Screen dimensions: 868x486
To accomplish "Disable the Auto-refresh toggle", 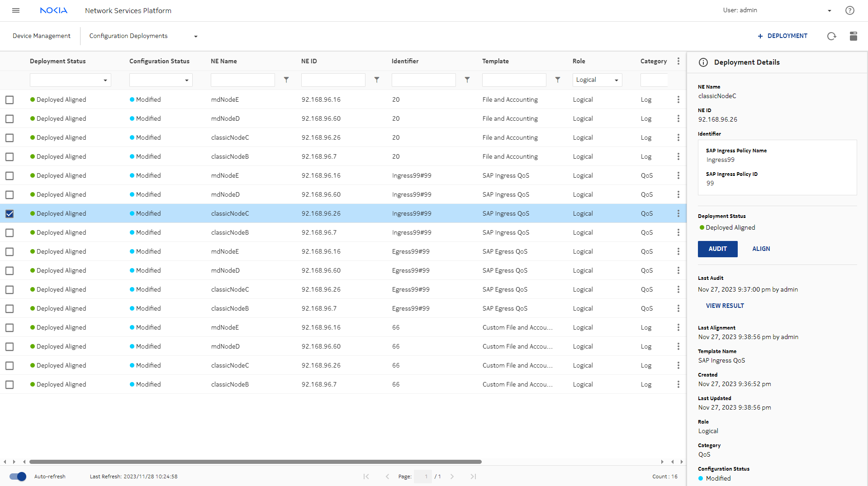I will [x=18, y=477].
